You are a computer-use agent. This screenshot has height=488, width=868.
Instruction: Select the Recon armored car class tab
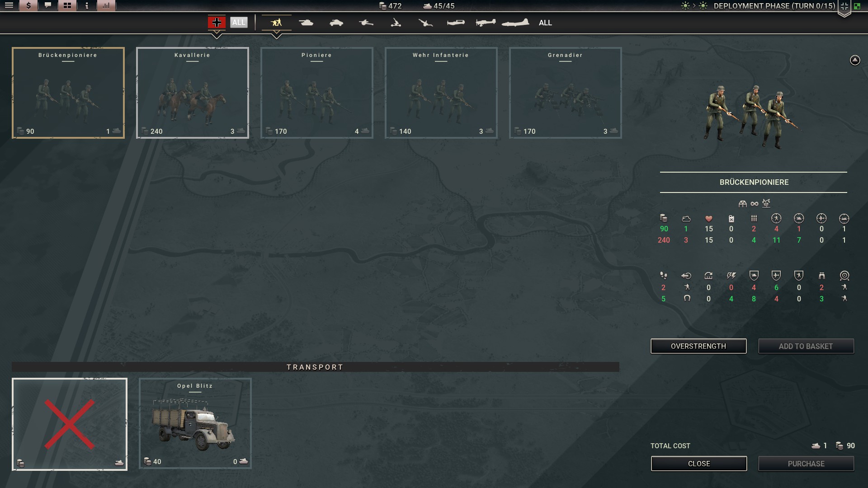pyautogui.click(x=336, y=23)
